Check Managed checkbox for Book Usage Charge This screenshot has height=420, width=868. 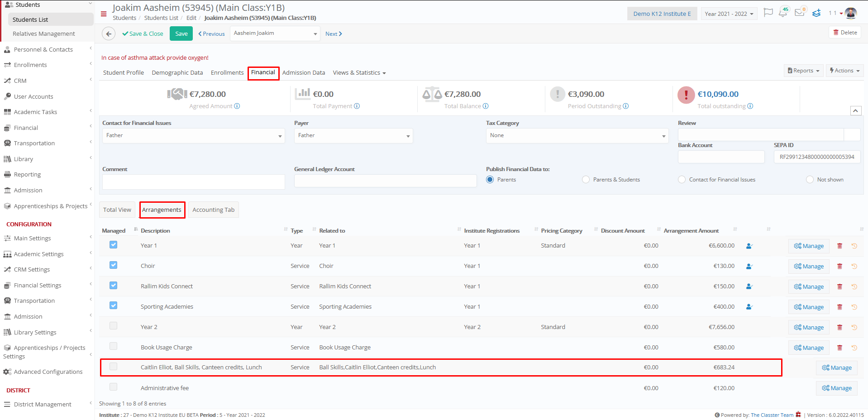click(114, 346)
